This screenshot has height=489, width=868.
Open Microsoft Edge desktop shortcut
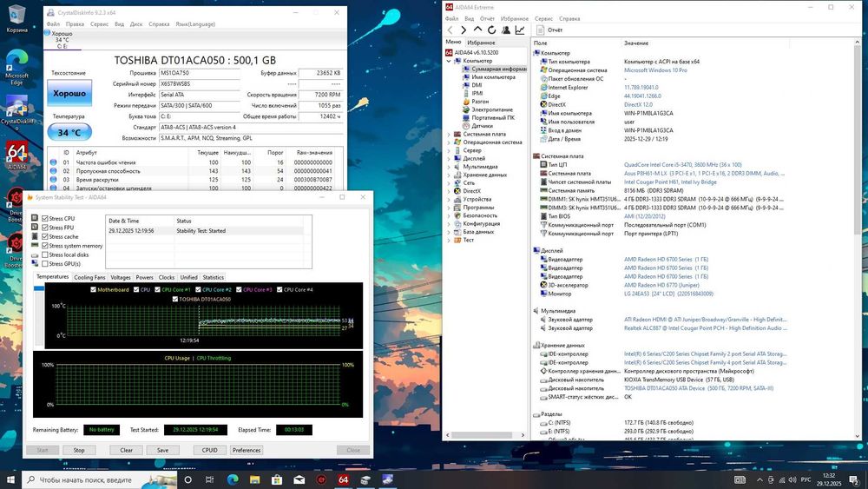(x=16, y=67)
